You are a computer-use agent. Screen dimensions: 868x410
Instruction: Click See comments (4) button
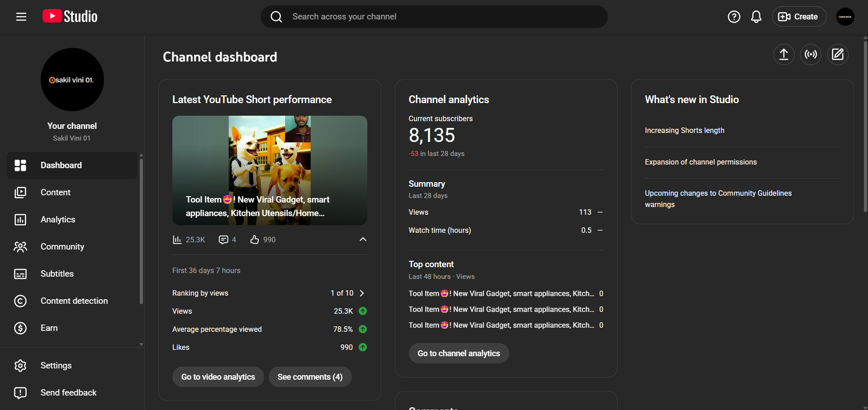click(x=310, y=377)
